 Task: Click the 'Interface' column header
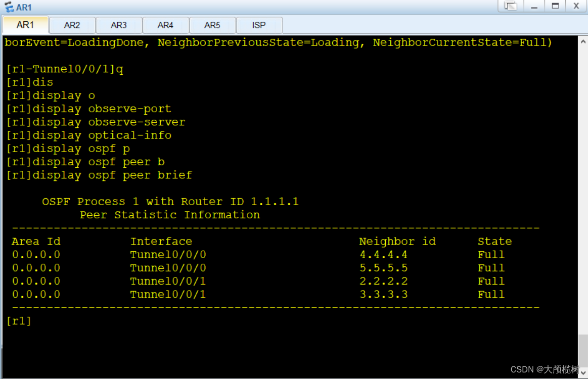(x=161, y=242)
